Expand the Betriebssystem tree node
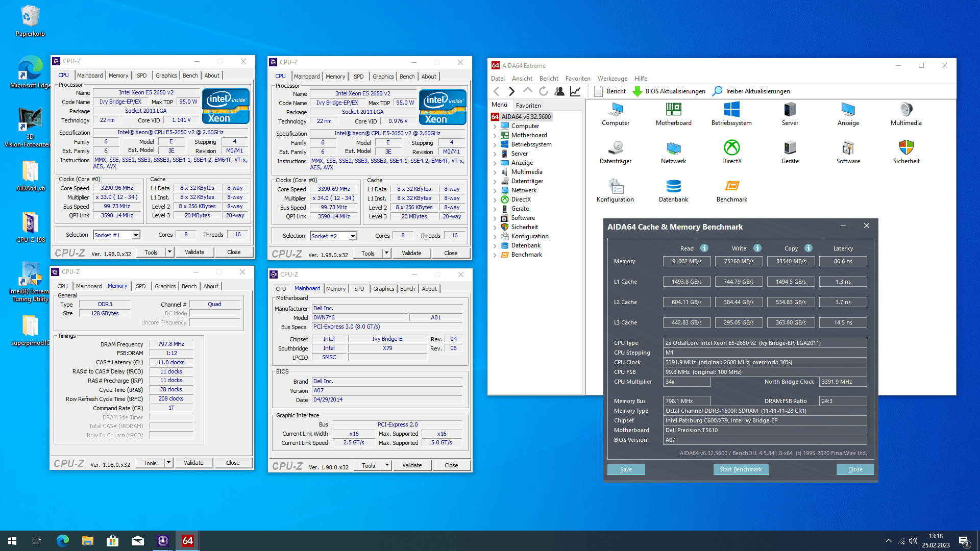This screenshot has width=980, height=551. [x=495, y=144]
